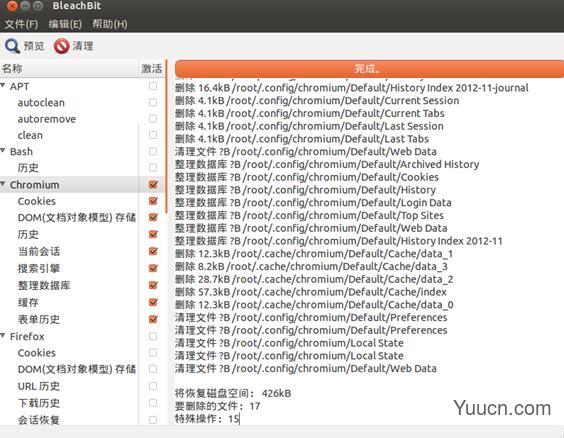The width and height of the screenshot is (564, 438).
Task: Enable the Firefox group checkbox
Action: [153, 336]
